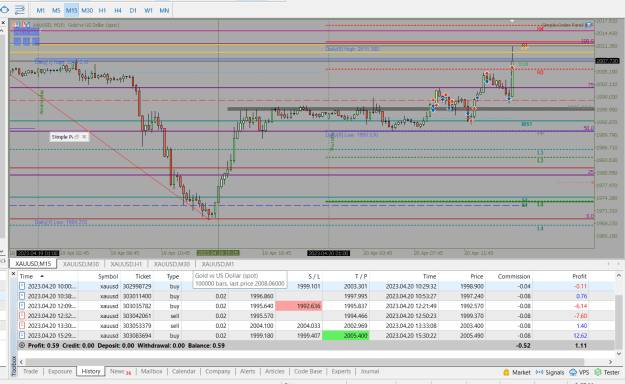
Task: Open the History tab in Toolbox
Action: [x=91, y=371]
